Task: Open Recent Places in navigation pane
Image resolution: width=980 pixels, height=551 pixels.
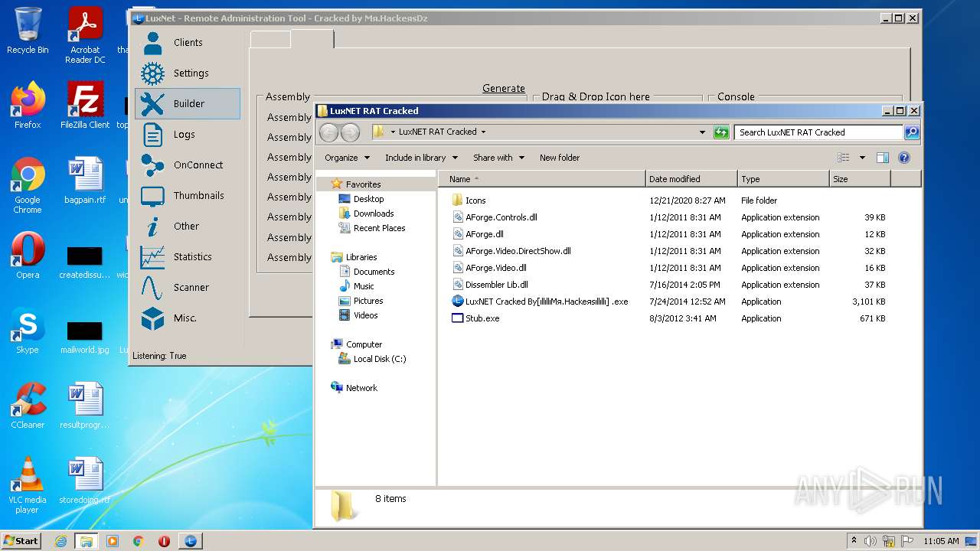Action: (379, 228)
